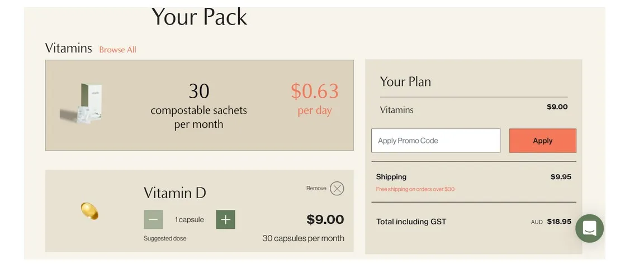Follow the Browse All vitamins link
Screen dimensions: 644x274
click(117, 50)
